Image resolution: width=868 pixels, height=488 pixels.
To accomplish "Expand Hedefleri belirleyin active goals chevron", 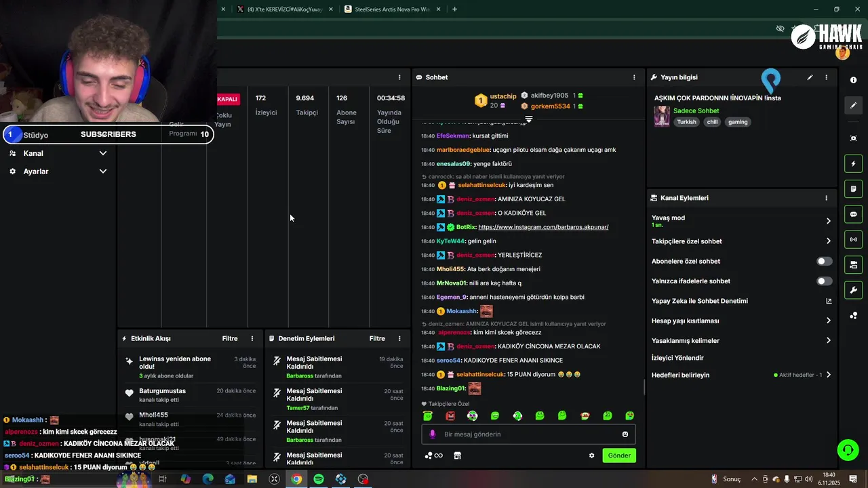I will [x=828, y=375].
